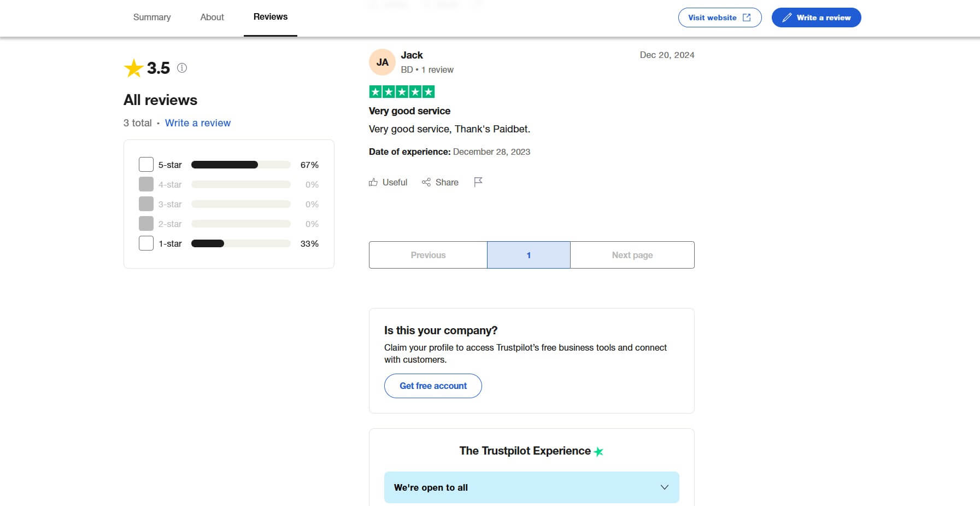Select the Reviews tab
Screen dimensions: 980x506
point(271,17)
